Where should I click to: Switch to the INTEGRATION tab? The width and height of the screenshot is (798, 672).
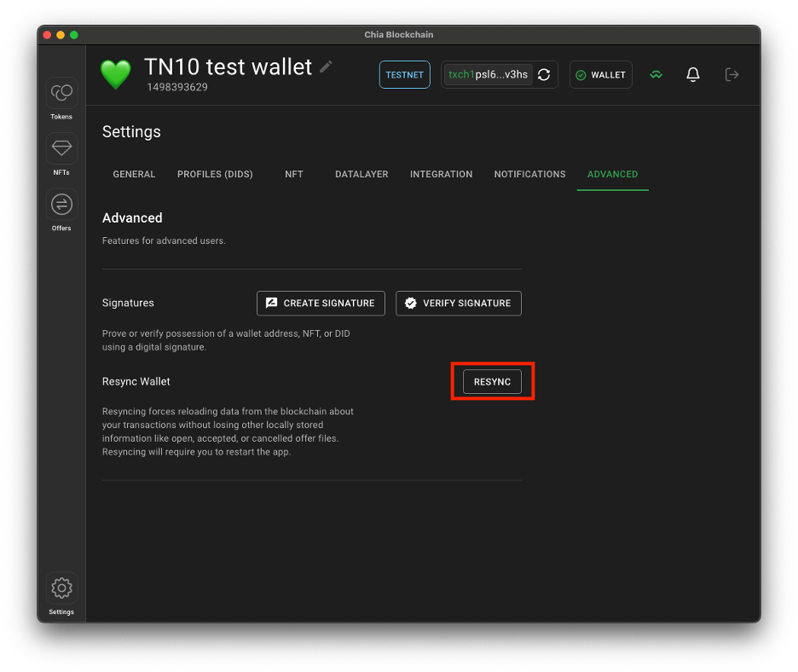[442, 174]
